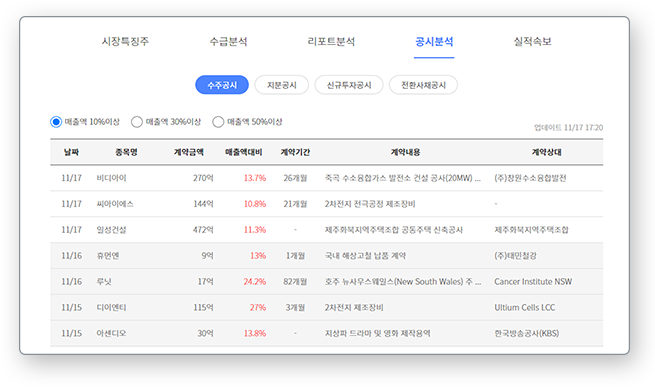Click the 계약금액 column header
655x387 pixels.
coord(189,152)
